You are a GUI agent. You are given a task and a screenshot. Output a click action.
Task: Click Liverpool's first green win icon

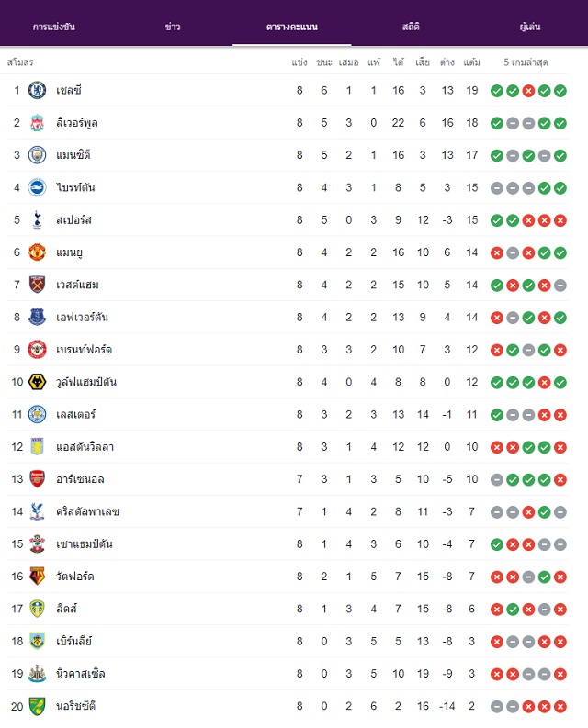[497, 124]
